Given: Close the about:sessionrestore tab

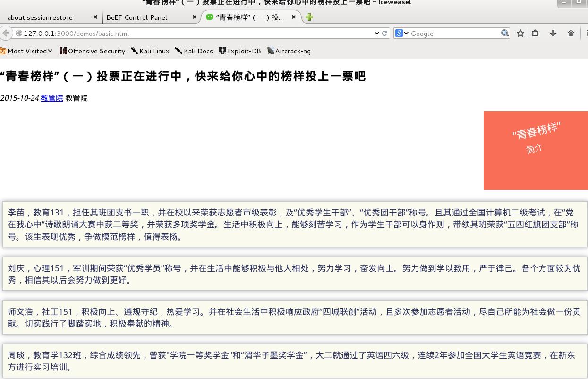Looking at the screenshot, I should click(x=95, y=17).
